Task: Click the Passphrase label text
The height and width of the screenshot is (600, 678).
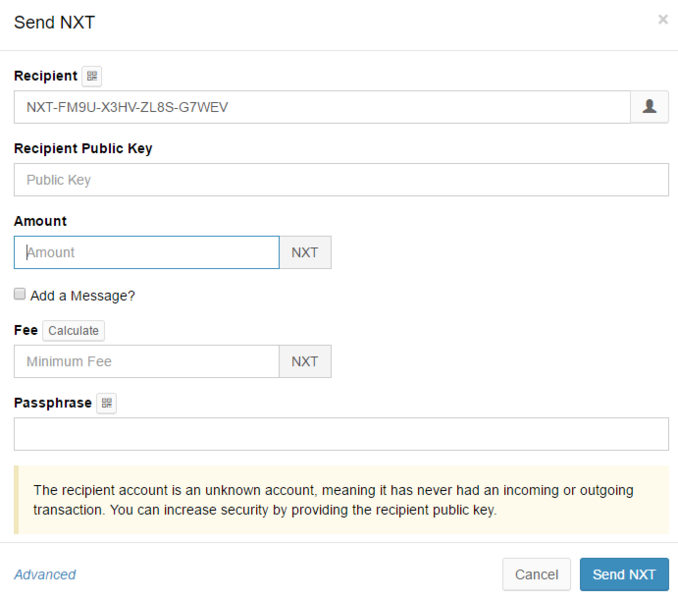Action: click(53, 403)
